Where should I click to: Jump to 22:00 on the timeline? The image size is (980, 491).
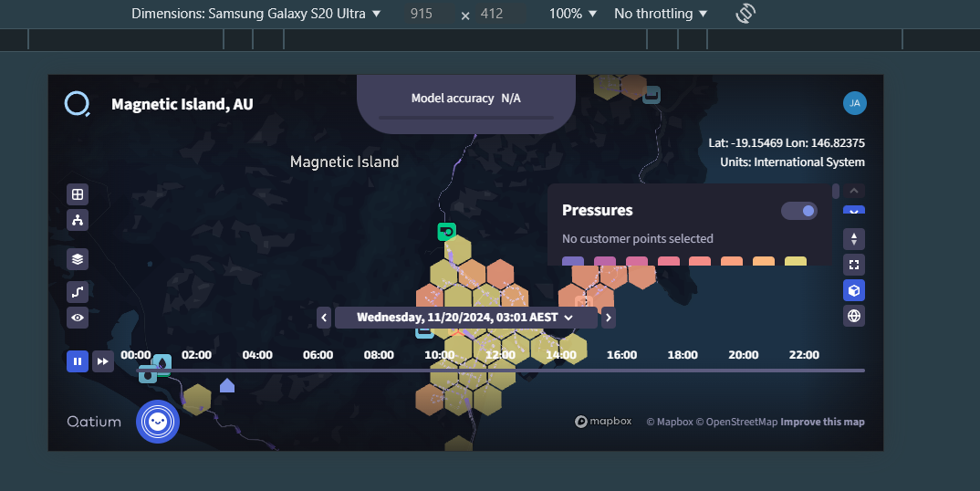click(804, 355)
